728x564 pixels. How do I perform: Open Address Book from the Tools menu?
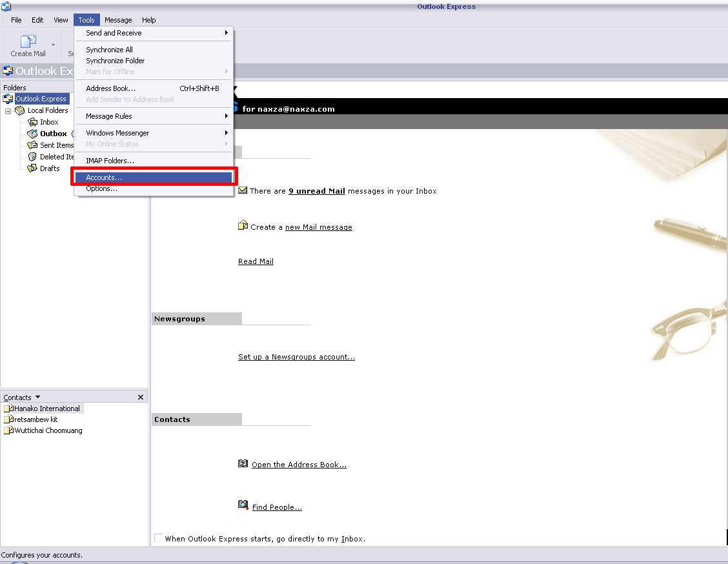tap(154, 88)
